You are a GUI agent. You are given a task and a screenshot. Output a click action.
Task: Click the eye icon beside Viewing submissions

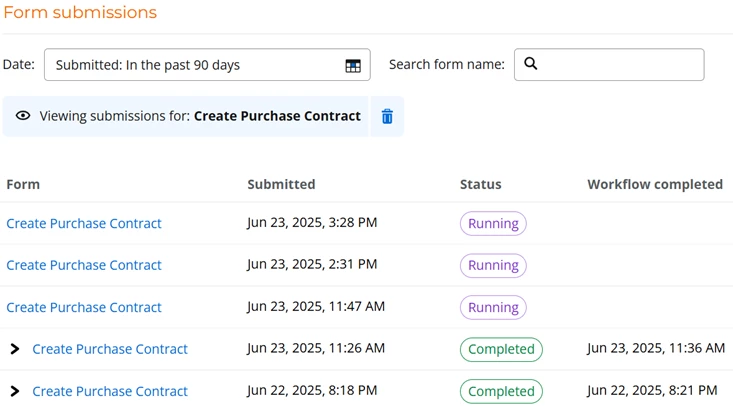pos(23,116)
